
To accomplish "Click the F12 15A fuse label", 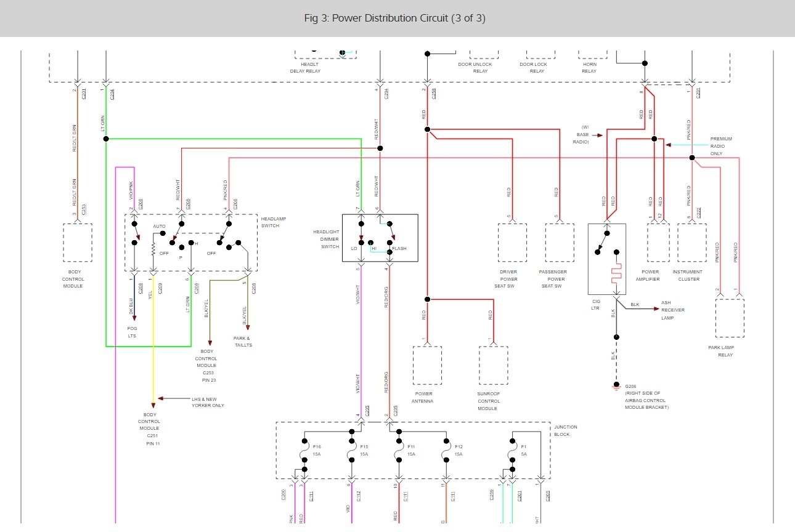I will coord(459,450).
